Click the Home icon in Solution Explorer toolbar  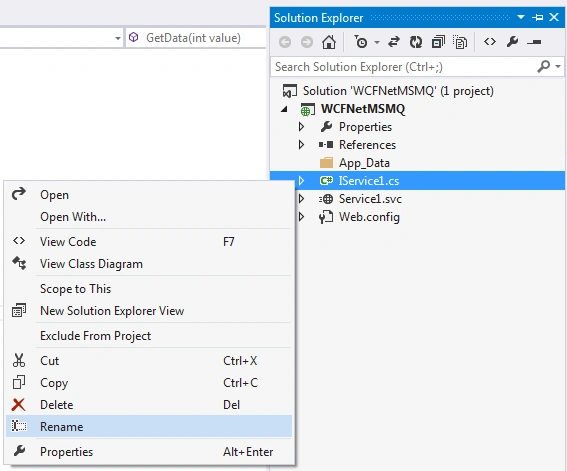click(x=329, y=42)
